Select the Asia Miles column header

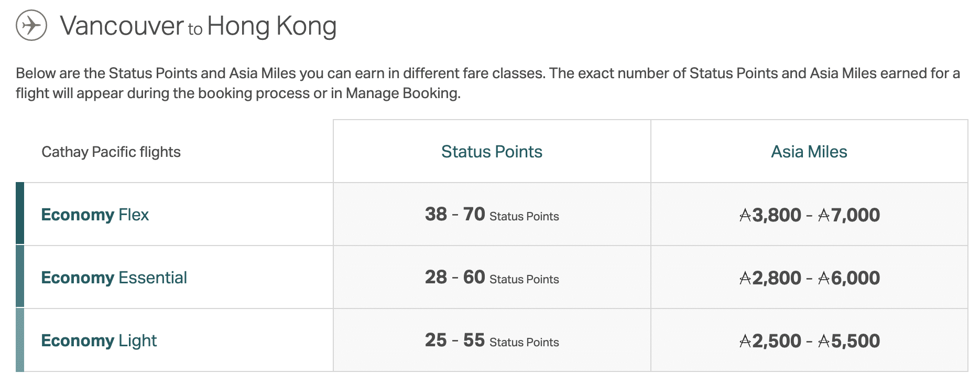pos(809,152)
